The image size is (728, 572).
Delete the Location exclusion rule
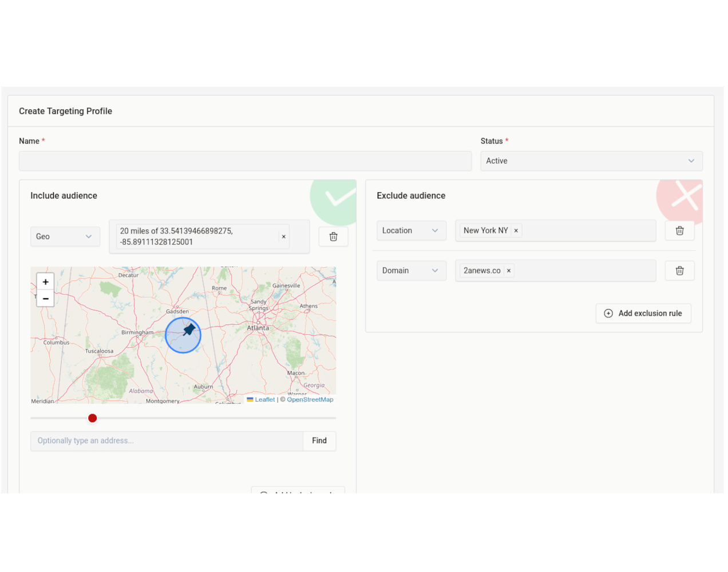[x=679, y=231]
